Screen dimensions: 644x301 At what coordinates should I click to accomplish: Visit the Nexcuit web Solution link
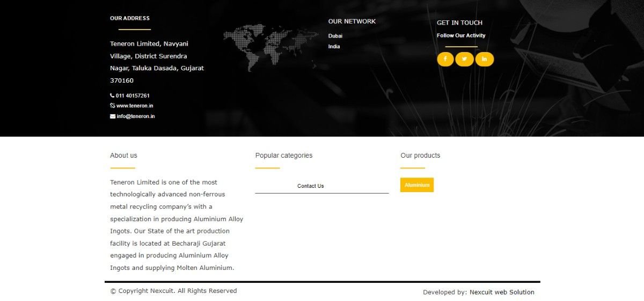(x=502, y=292)
